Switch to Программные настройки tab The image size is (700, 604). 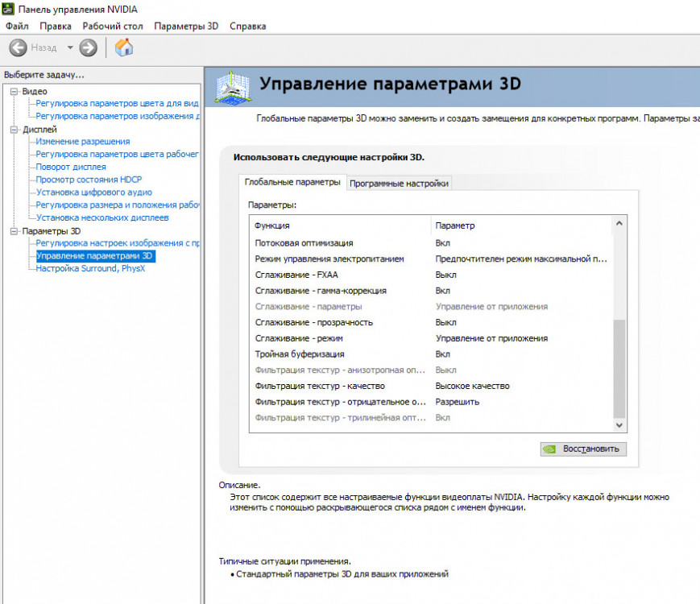tap(399, 184)
